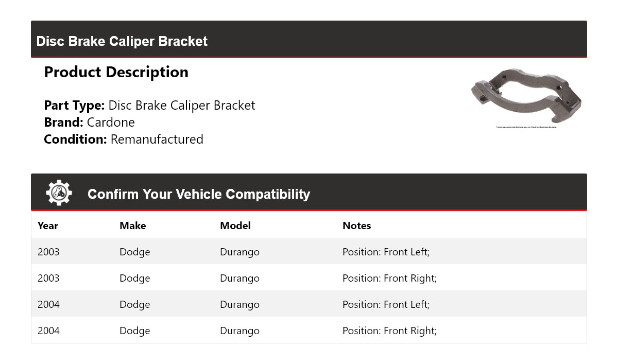Screen dimensions: 618x364
Task: Click the Cardone brand name
Action: [x=111, y=123]
